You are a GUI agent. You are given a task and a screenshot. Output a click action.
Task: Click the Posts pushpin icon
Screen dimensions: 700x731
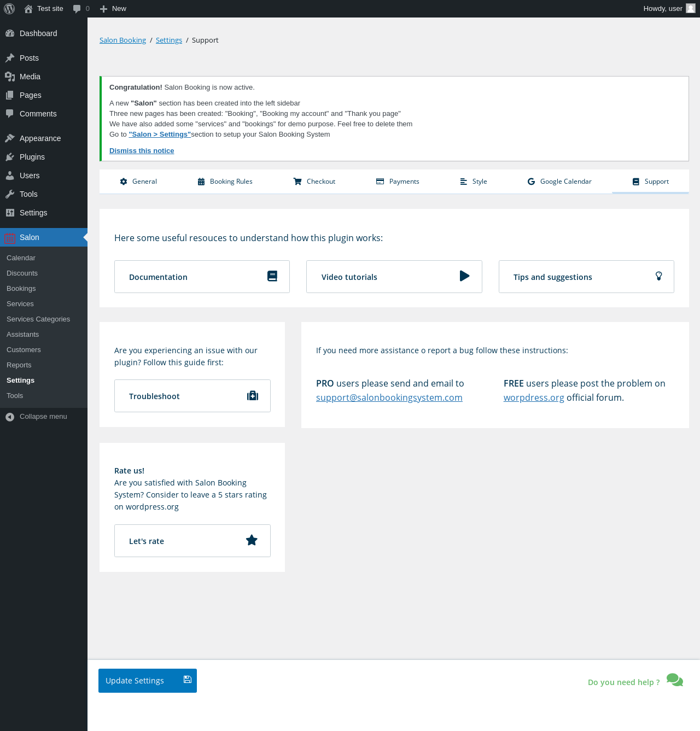[x=10, y=58]
